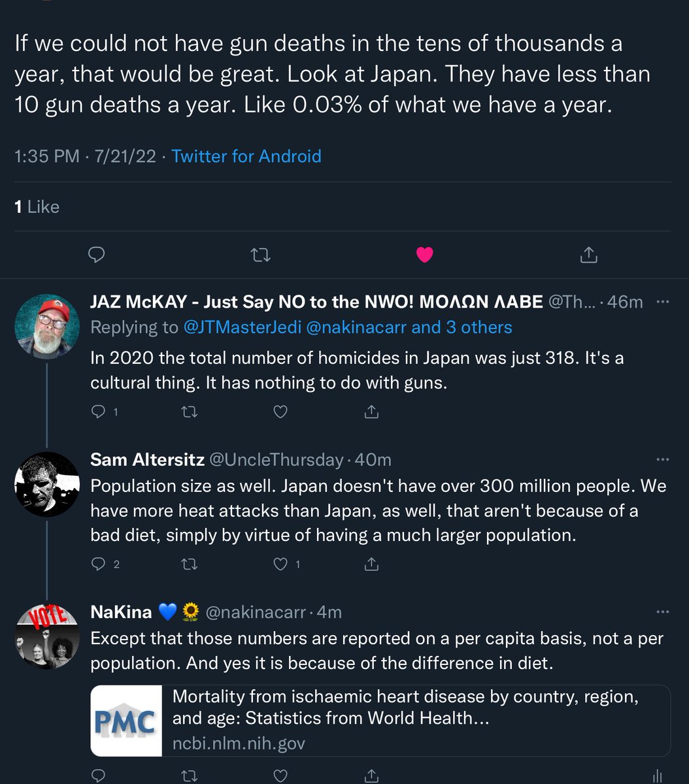Open NaKina's VOTE profile avatar
Image resolution: width=689 pixels, height=784 pixels.
pos(47,636)
